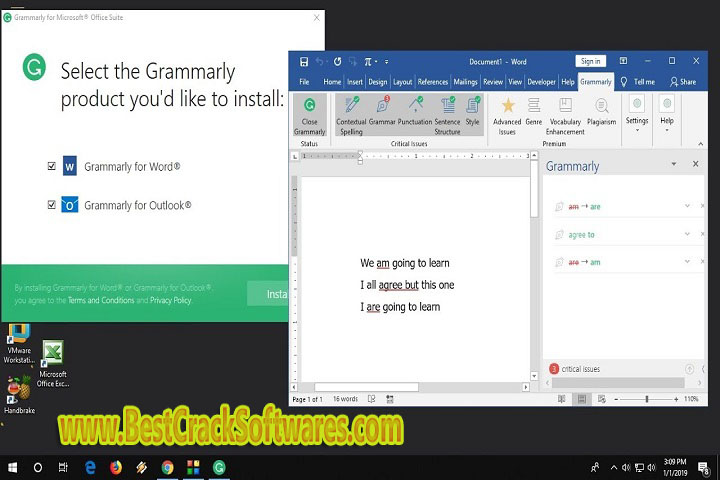Click the Advanced Issues star icon

(x=507, y=106)
